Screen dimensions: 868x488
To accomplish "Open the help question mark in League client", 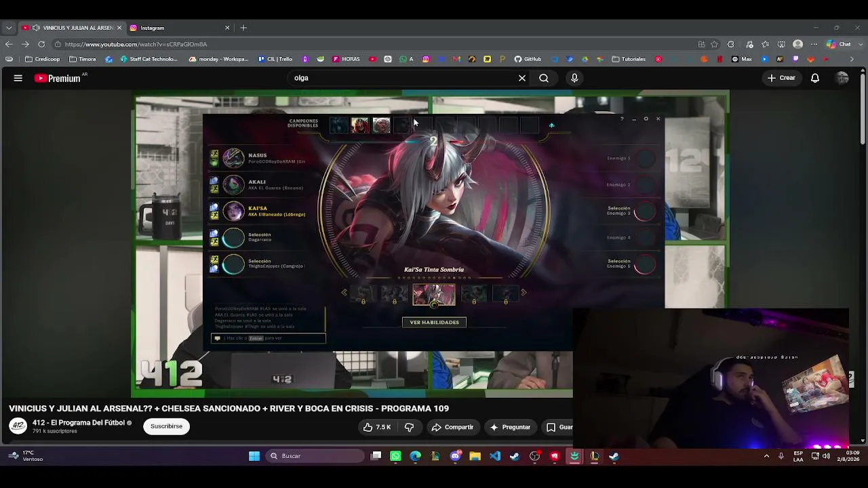I will pyautogui.click(x=621, y=119).
